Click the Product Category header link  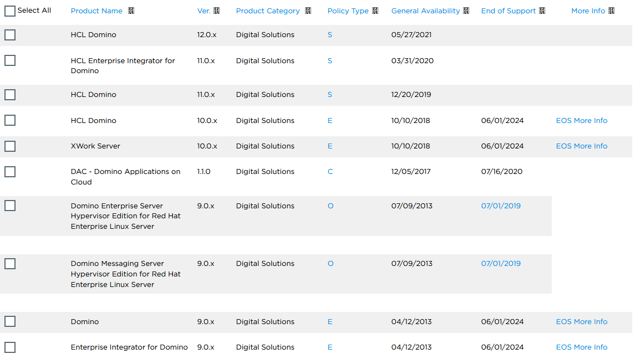pos(268,11)
